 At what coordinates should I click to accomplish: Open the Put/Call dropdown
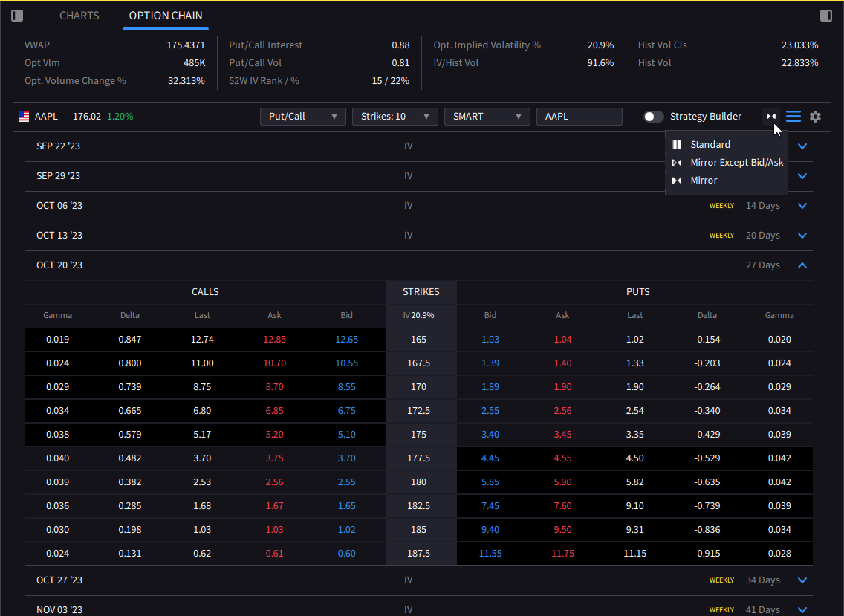pos(303,117)
